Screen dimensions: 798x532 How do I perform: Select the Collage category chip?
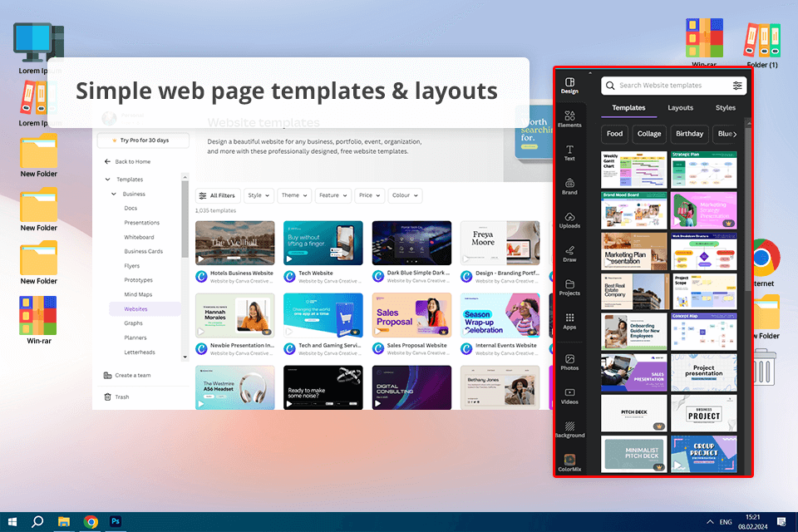[x=649, y=134]
